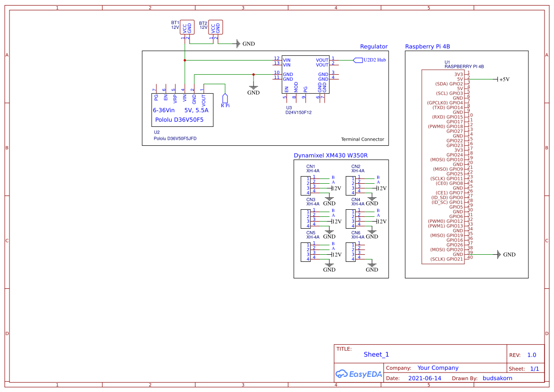Select the D24V150F12 regulator chip body
The height and width of the screenshot is (392, 554).
pos(306,74)
